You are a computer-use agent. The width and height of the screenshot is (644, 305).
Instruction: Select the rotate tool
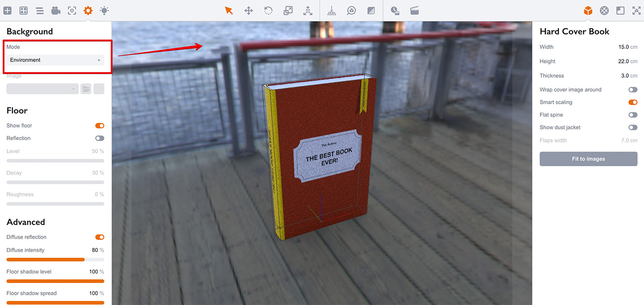tap(268, 10)
